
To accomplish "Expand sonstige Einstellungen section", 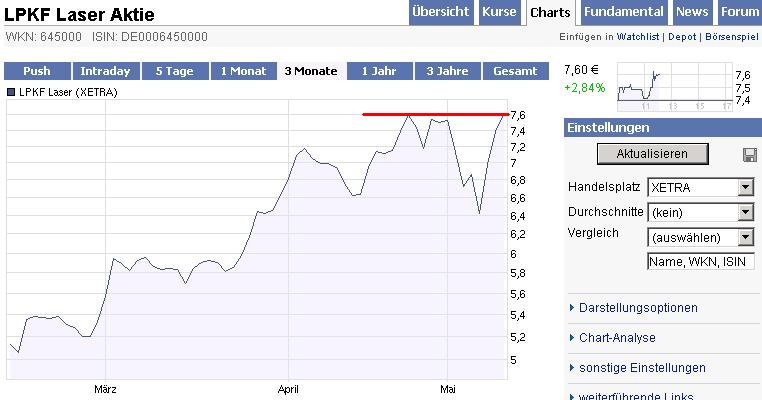I will click(642, 368).
